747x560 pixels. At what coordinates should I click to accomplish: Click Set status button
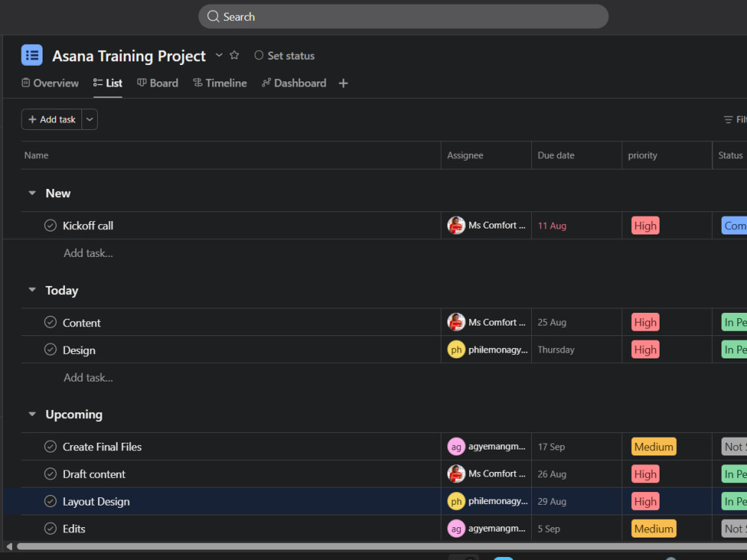click(x=285, y=56)
